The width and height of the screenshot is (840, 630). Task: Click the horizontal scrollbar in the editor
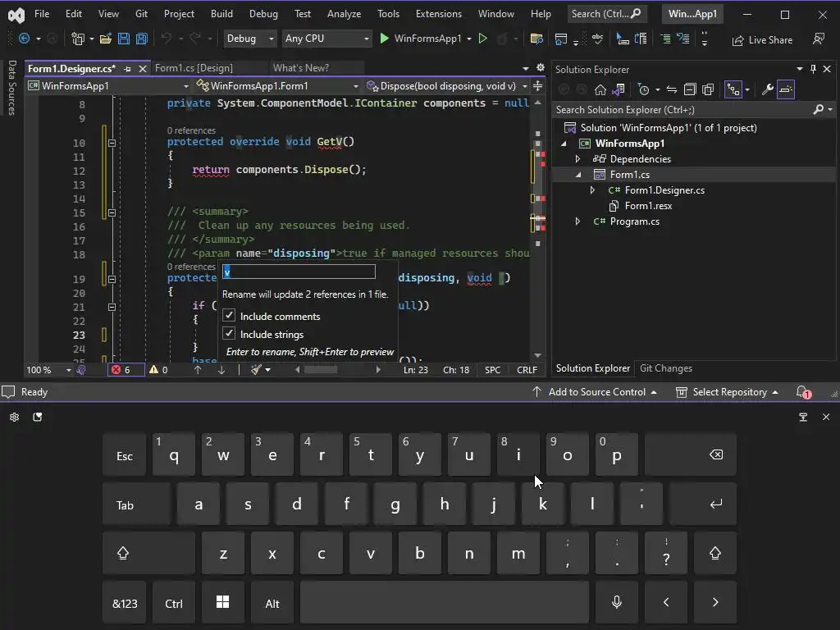[321, 370]
